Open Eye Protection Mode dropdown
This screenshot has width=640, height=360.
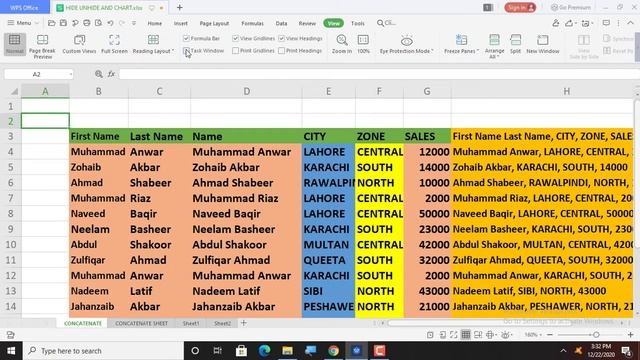coord(407,44)
